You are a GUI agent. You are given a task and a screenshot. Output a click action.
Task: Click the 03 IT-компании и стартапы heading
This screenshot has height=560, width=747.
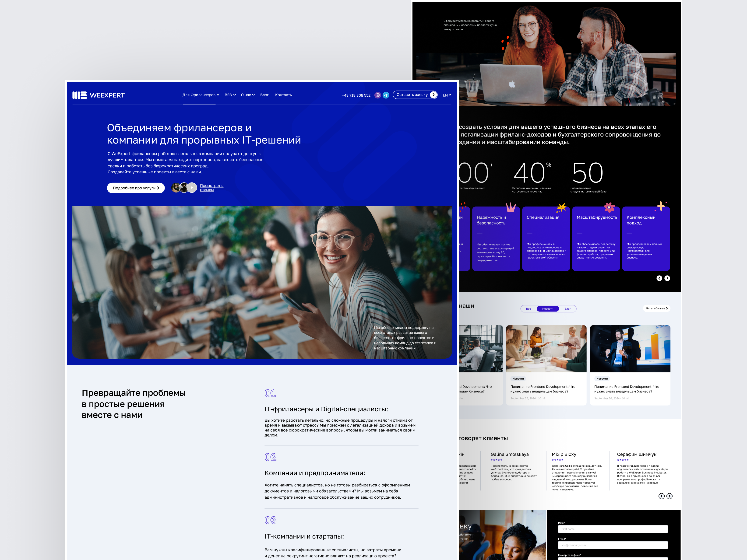[x=304, y=536]
